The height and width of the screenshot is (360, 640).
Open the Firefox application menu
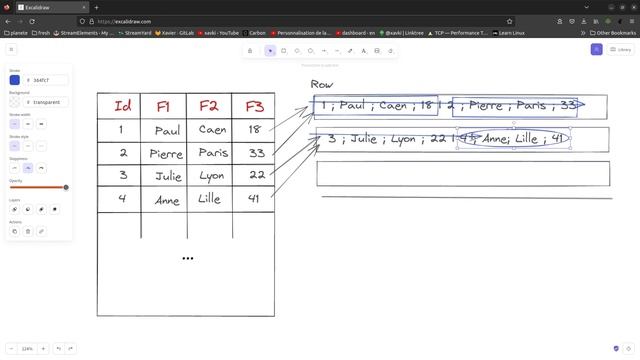[x=631, y=21]
